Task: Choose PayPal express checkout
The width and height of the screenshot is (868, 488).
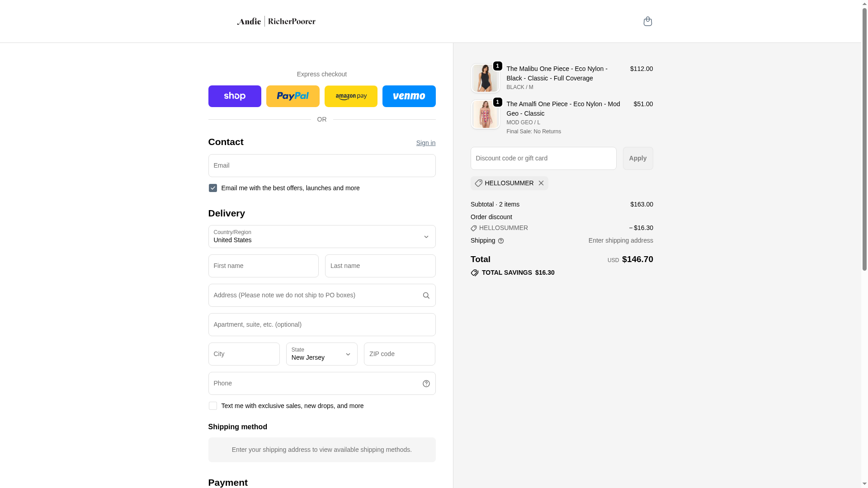Action: pyautogui.click(x=292, y=96)
